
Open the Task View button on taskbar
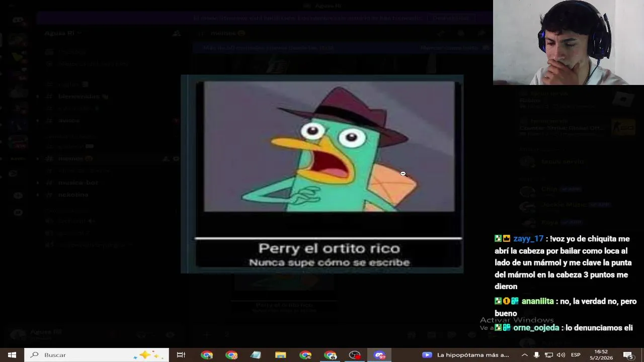[x=181, y=355]
